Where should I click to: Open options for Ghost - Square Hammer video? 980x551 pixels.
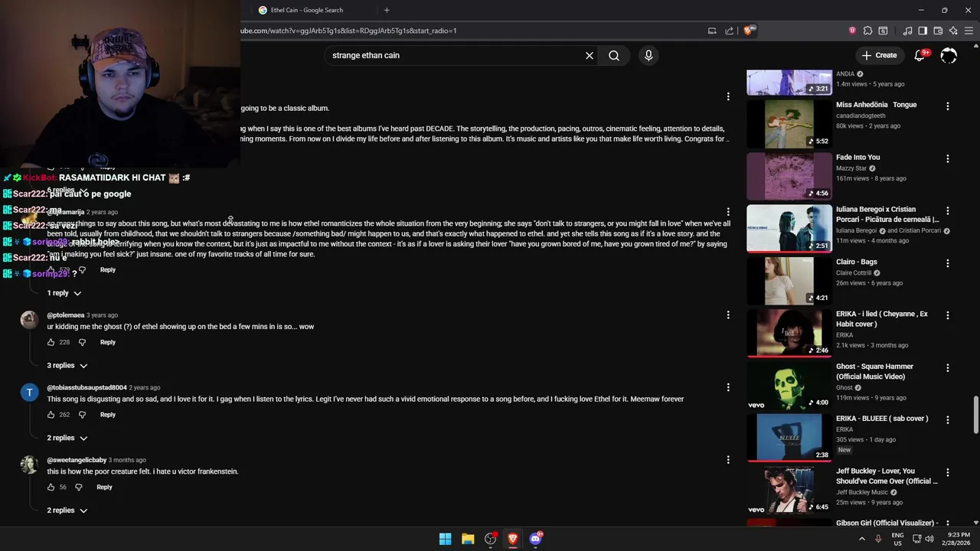click(948, 368)
